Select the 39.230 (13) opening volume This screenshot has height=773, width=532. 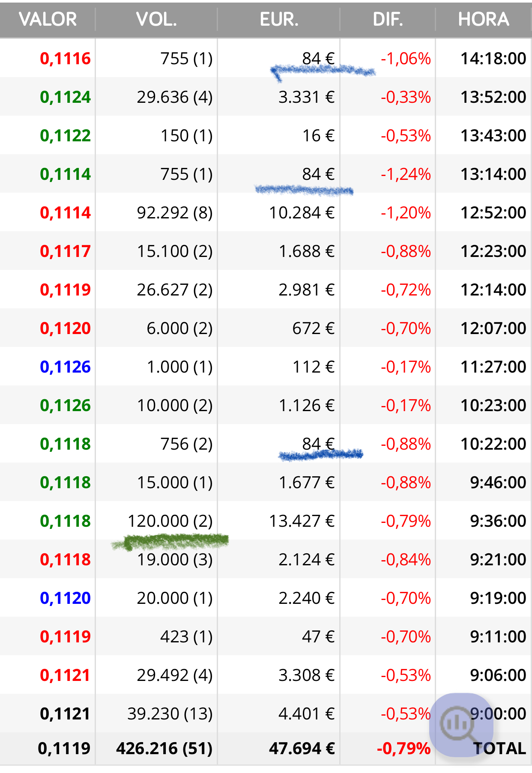[170, 714]
